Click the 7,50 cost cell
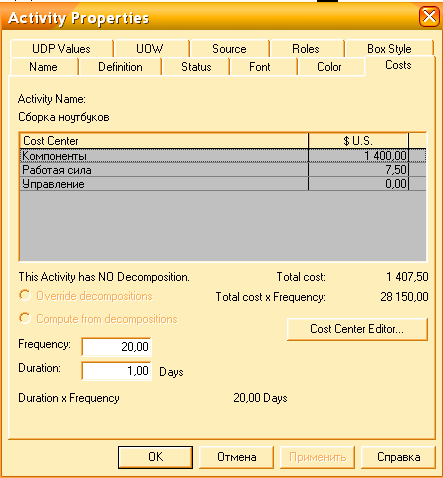Screen dimensions: 443x478 359,170
